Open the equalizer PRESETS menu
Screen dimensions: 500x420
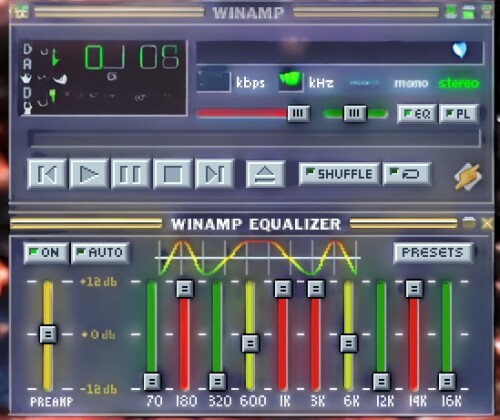(433, 253)
